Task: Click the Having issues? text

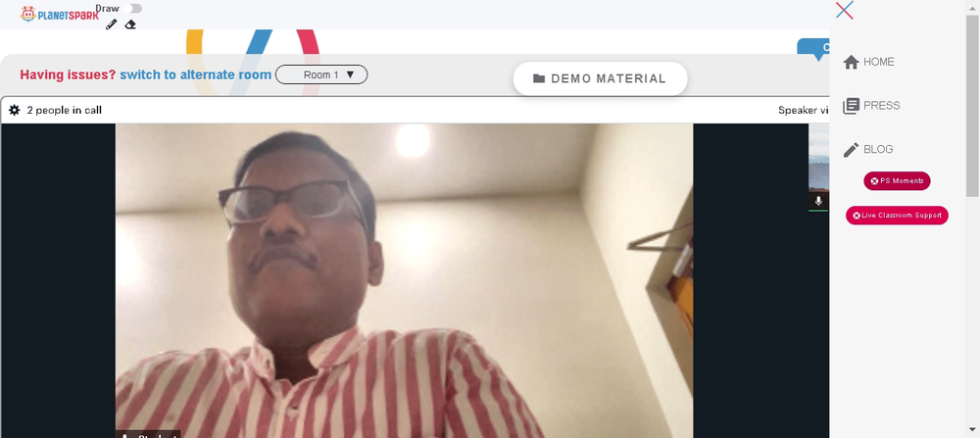Action: pyautogui.click(x=69, y=74)
